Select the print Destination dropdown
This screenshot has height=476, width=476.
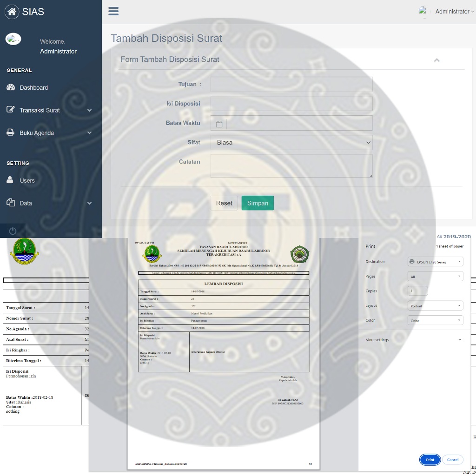click(435, 262)
